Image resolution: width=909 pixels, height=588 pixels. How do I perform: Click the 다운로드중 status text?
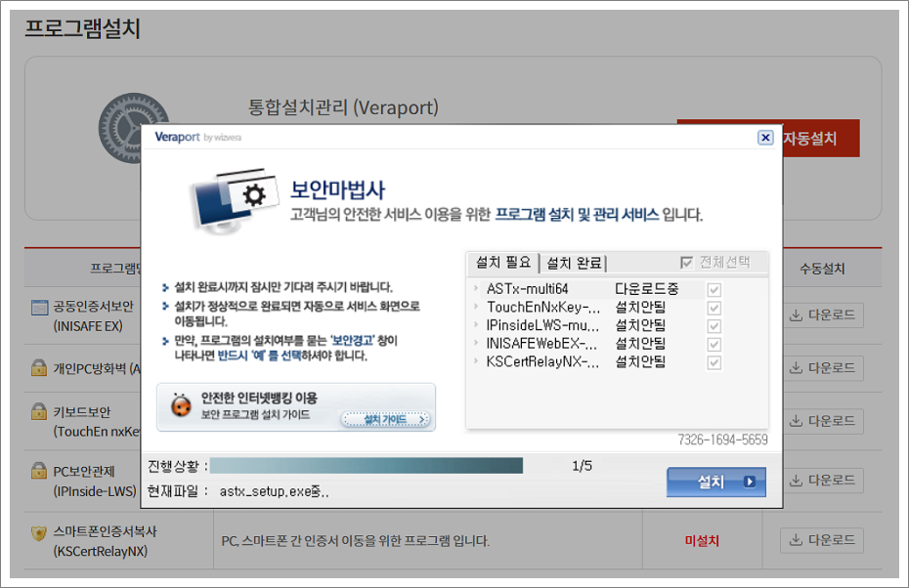(x=646, y=288)
